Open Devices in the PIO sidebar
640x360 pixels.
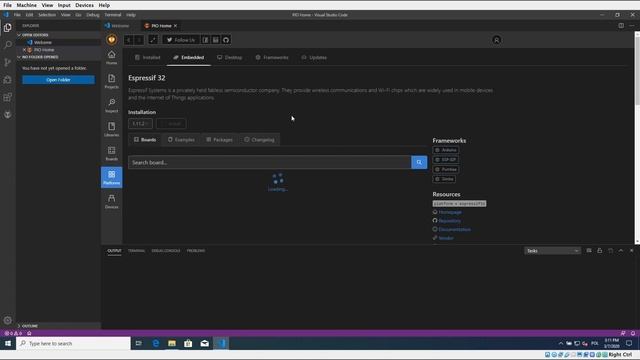(111, 202)
